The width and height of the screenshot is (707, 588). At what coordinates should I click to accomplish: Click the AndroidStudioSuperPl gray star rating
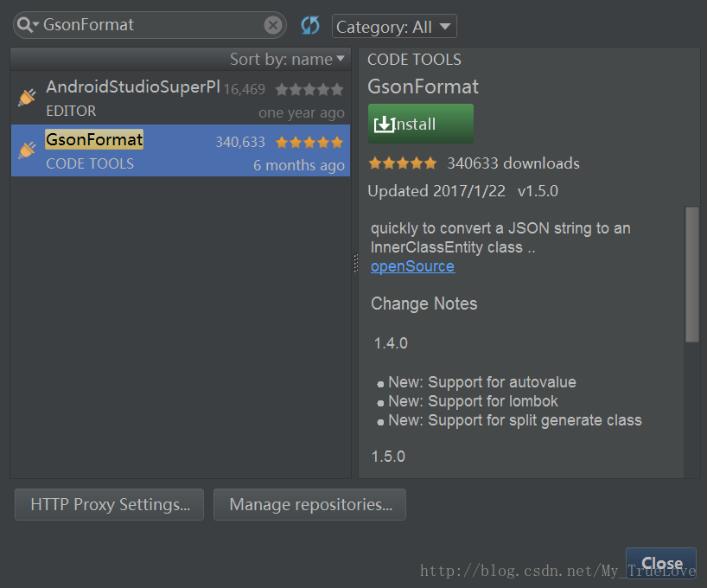pyautogui.click(x=309, y=89)
